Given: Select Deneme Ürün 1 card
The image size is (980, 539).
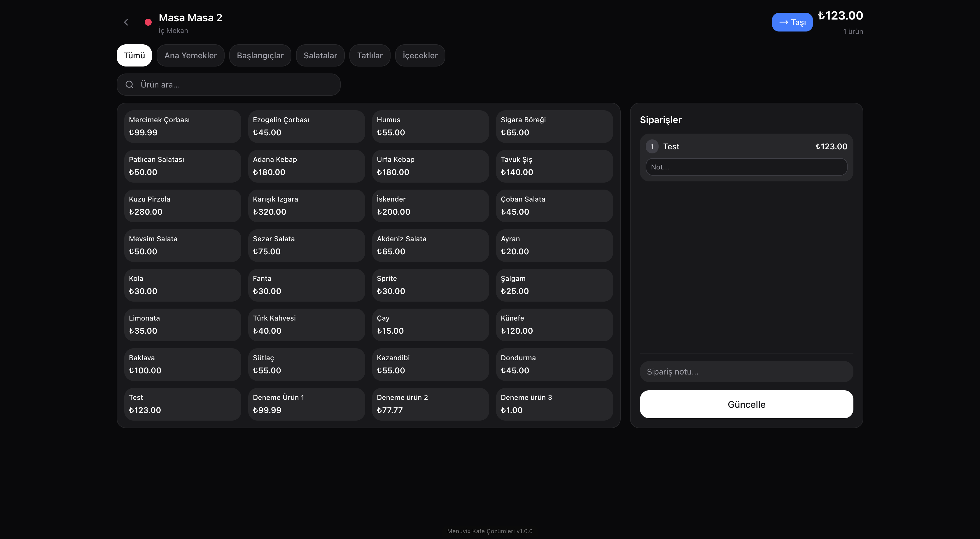Looking at the screenshot, I should [x=306, y=404].
